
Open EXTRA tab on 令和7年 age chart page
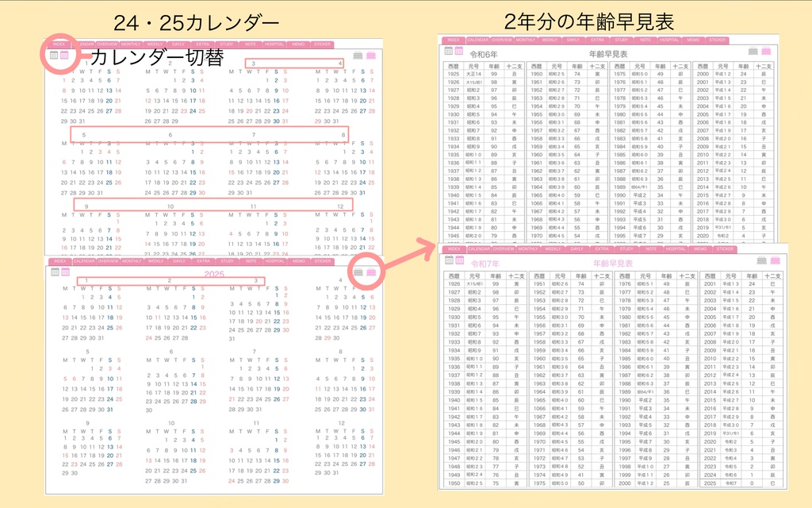pyautogui.click(x=602, y=249)
